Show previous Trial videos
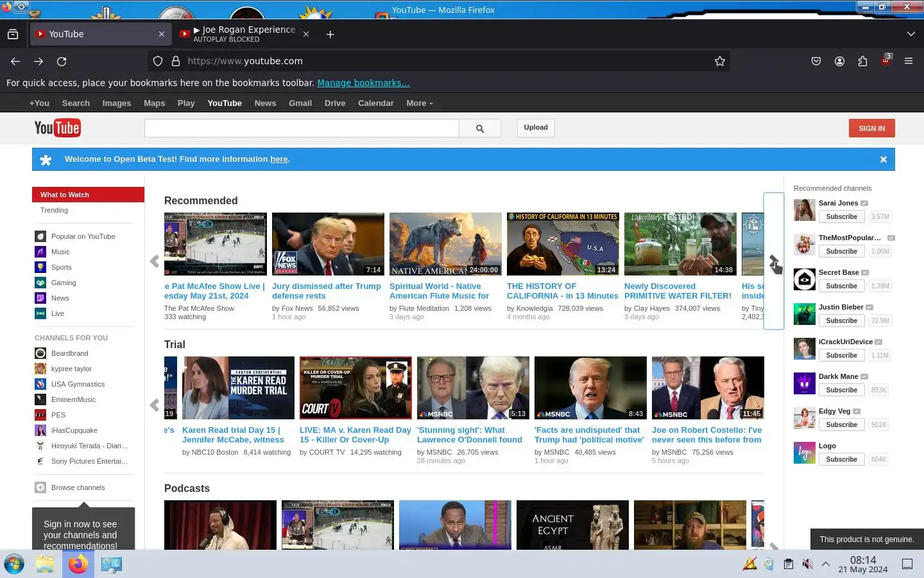Image resolution: width=924 pixels, height=578 pixels. click(154, 405)
